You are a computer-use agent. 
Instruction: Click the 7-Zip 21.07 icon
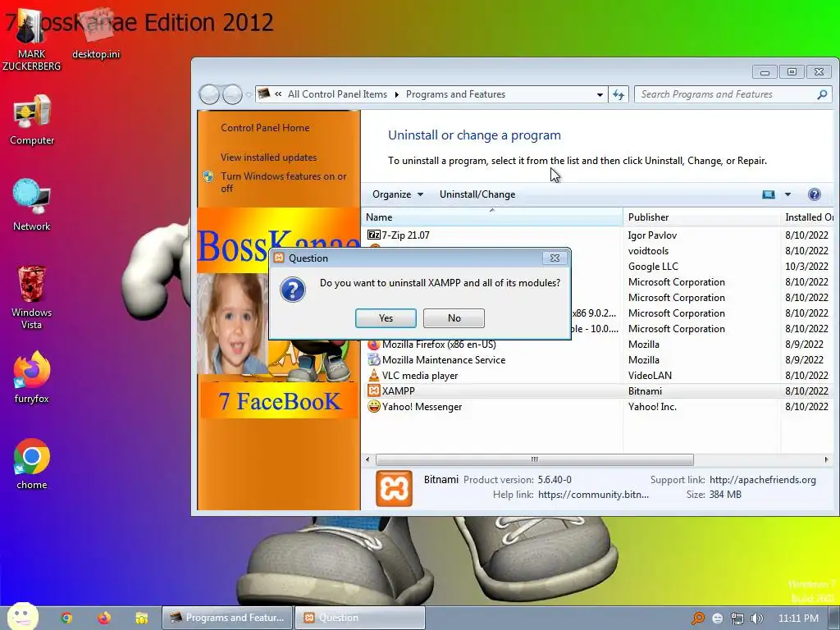[x=373, y=235]
